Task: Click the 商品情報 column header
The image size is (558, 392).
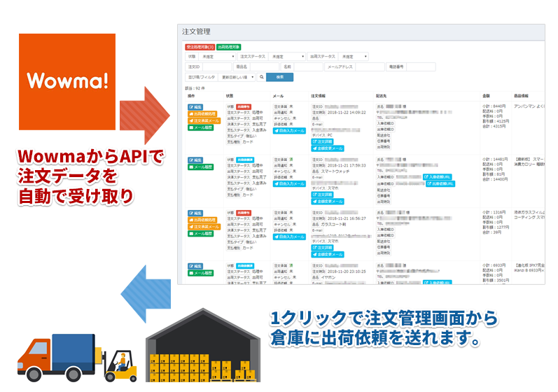Action: point(521,96)
